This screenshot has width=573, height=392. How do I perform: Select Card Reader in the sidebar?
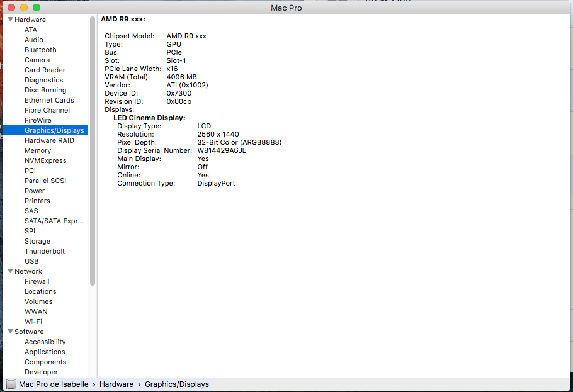[x=45, y=70]
